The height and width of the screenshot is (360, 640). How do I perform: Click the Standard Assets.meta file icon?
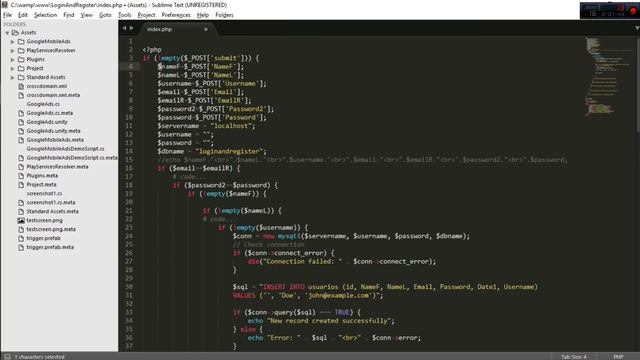21,211
